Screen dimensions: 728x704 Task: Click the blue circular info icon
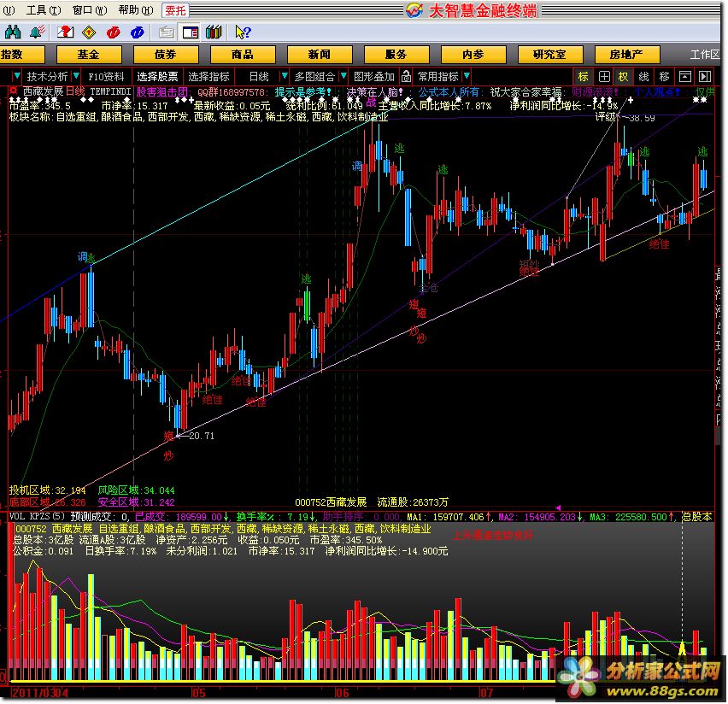tap(137, 32)
